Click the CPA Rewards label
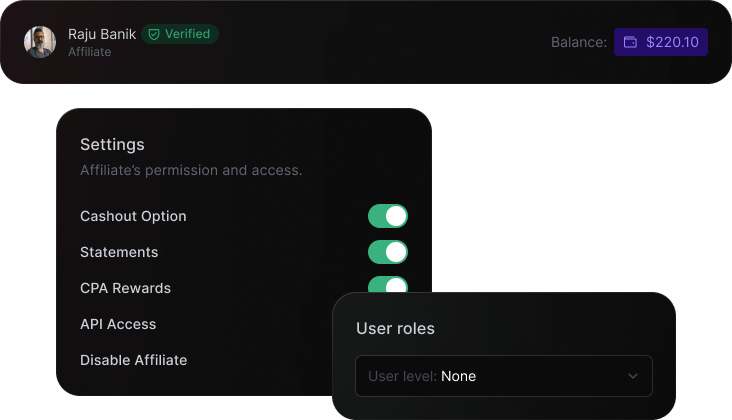Image resolution: width=732 pixels, height=420 pixels. pos(125,288)
